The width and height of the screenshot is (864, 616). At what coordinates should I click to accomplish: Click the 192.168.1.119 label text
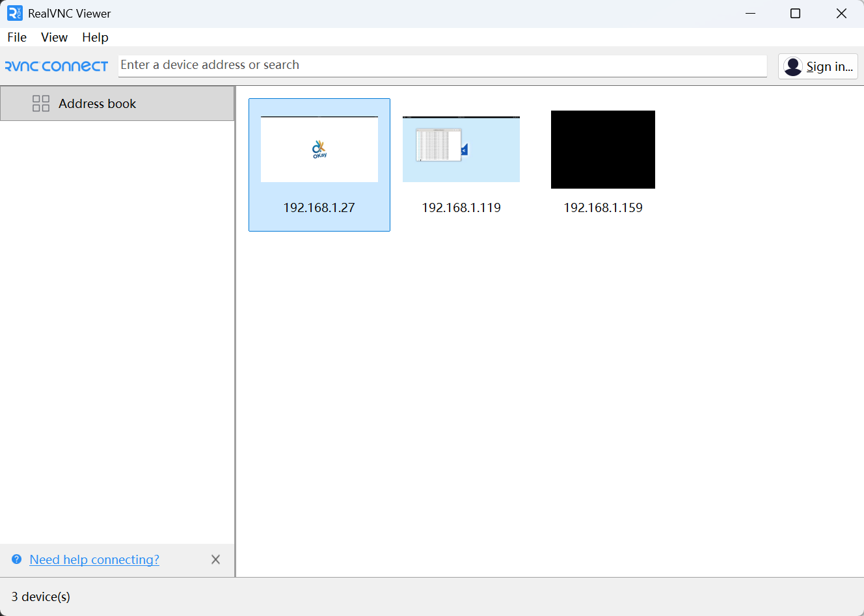coord(461,208)
